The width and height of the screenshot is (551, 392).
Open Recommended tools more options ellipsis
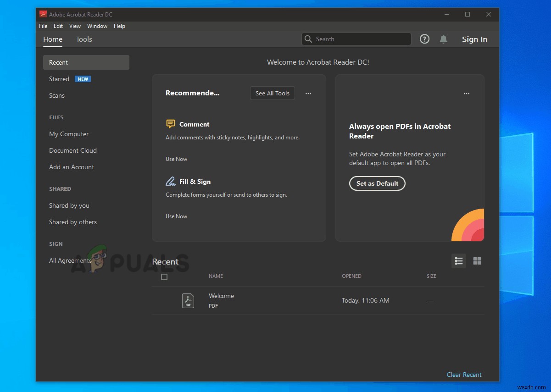point(308,94)
